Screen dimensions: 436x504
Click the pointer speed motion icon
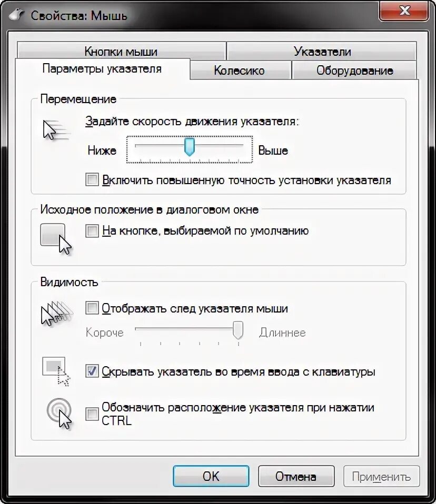(56, 130)
